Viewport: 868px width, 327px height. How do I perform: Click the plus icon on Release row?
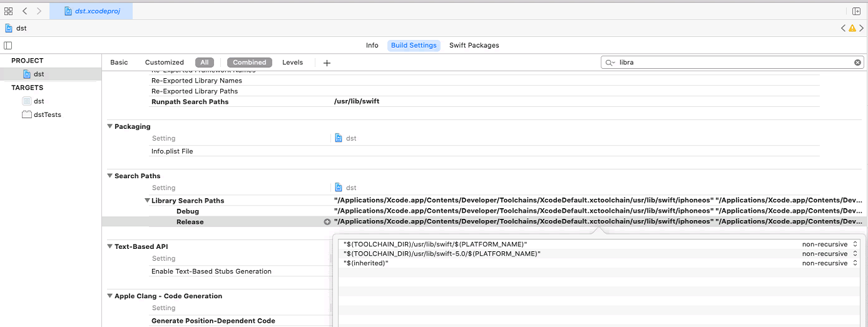(x=327, y=222)
